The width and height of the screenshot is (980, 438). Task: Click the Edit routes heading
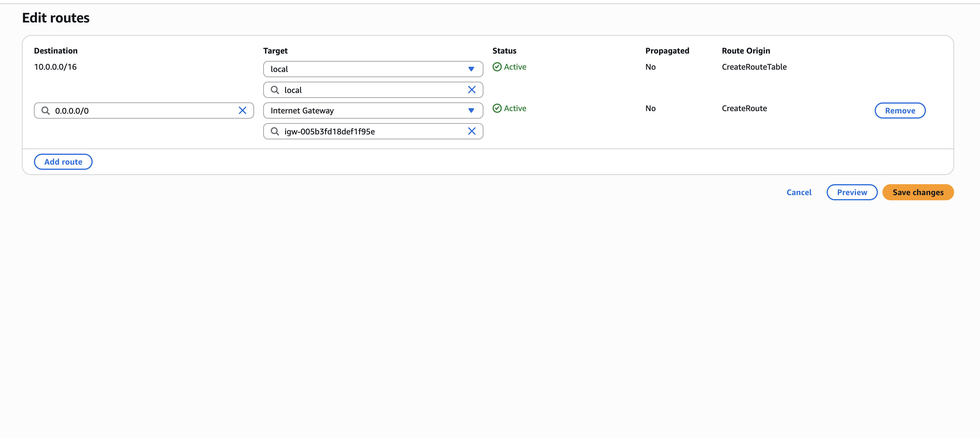point(56,18)
